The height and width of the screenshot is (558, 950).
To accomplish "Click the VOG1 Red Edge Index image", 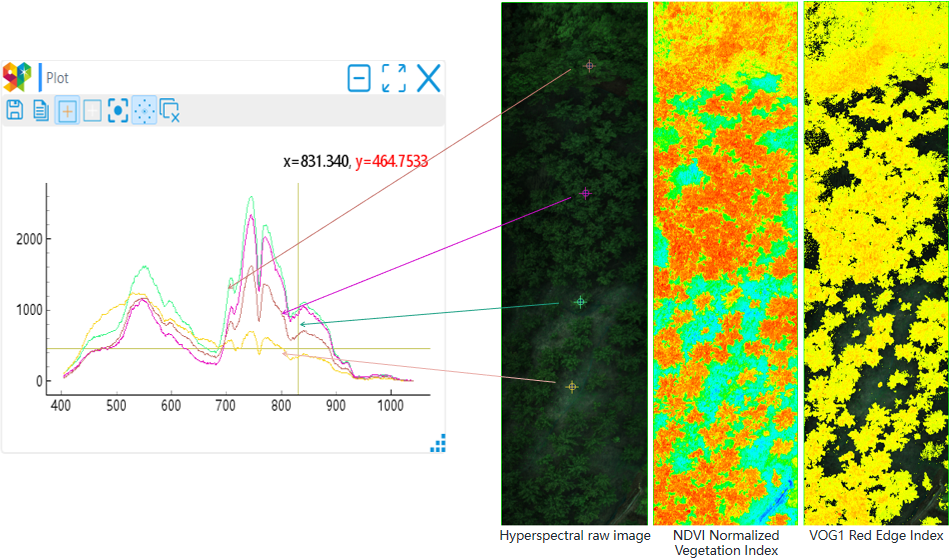I will (x=876, y=264).
